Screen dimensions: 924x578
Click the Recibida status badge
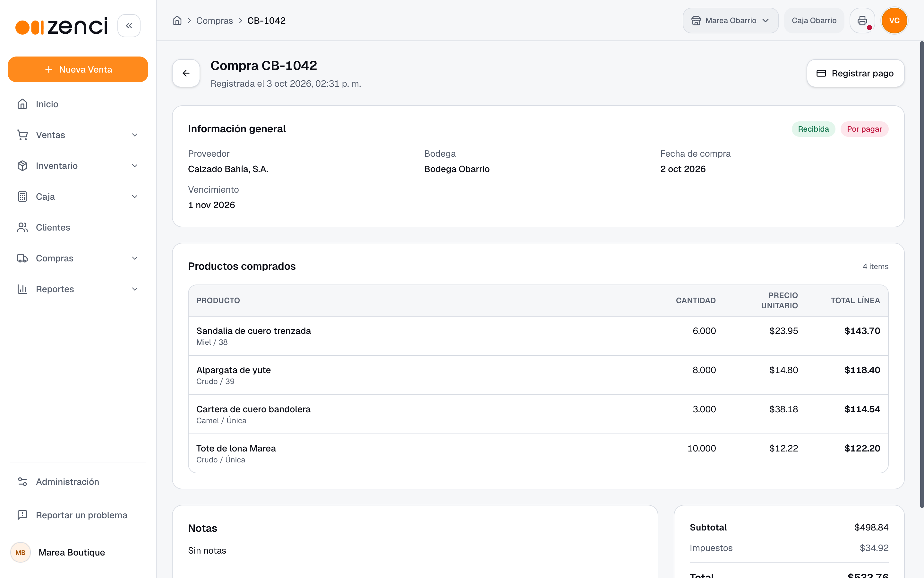pyautogui.click(x=813, y=129)
